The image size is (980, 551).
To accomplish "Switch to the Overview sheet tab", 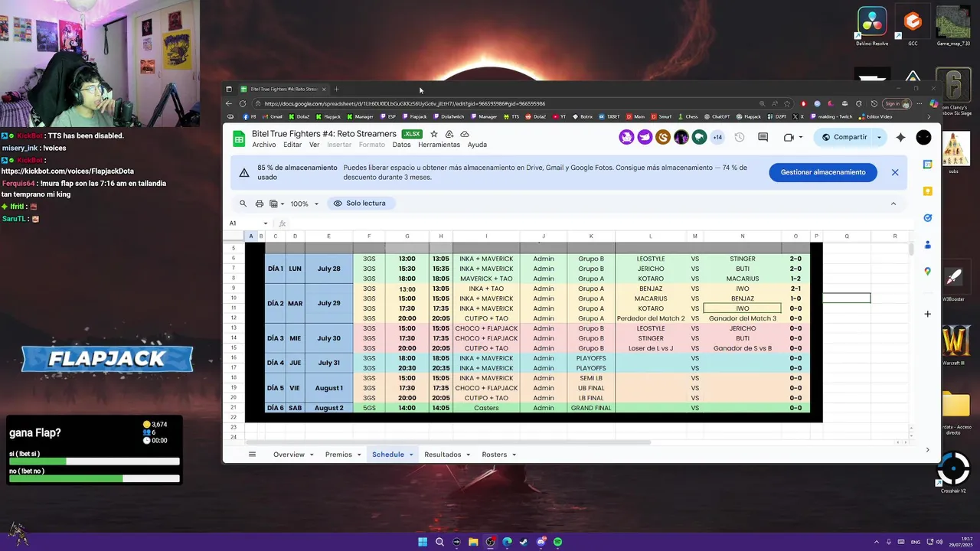I will point(289,455).
